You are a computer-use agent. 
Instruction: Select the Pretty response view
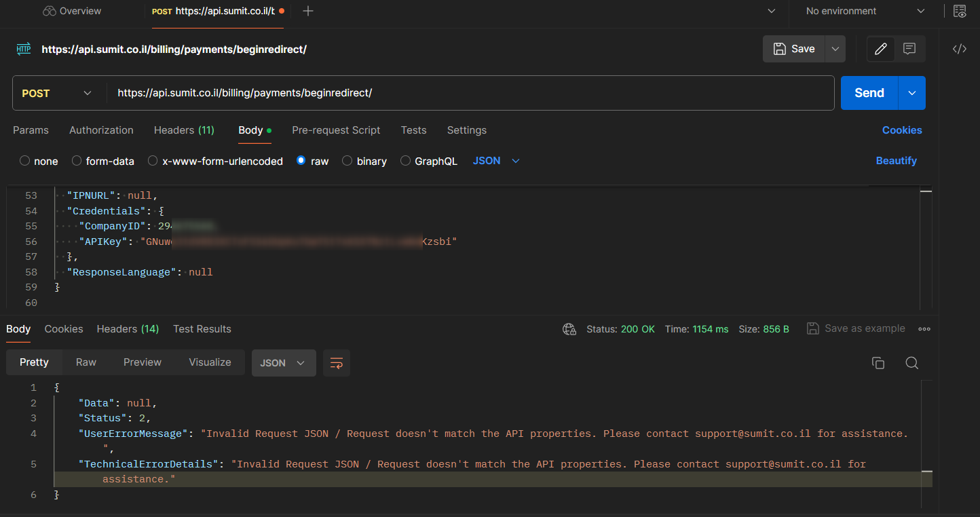34,362
